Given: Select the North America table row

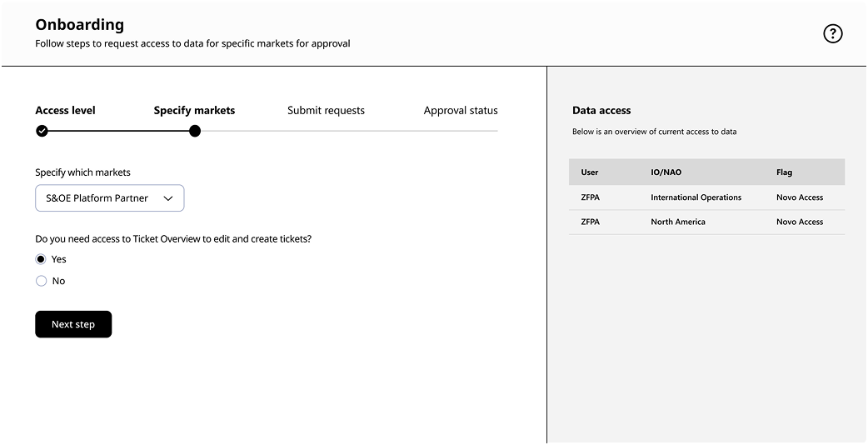Looking at the screenshot, I should click(707, 222).
